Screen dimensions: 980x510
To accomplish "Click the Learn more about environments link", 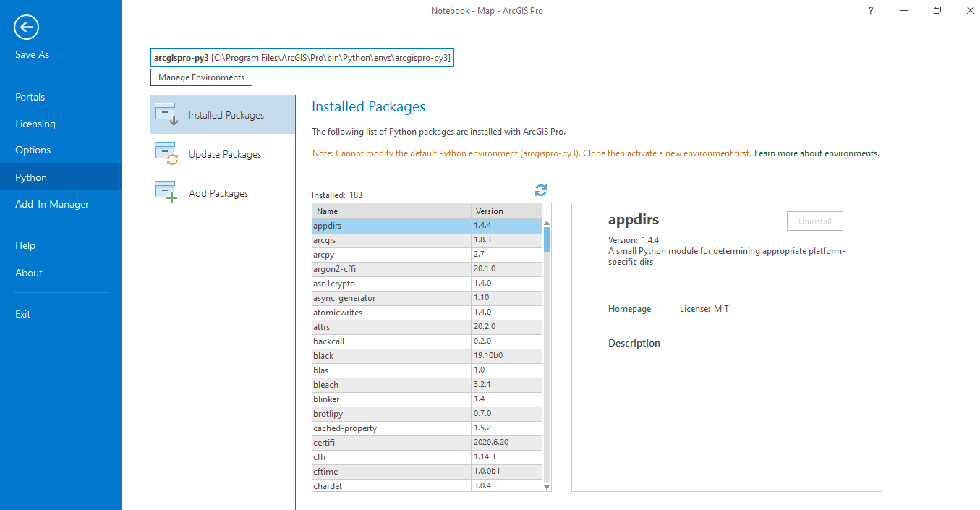I will (816, 153).
